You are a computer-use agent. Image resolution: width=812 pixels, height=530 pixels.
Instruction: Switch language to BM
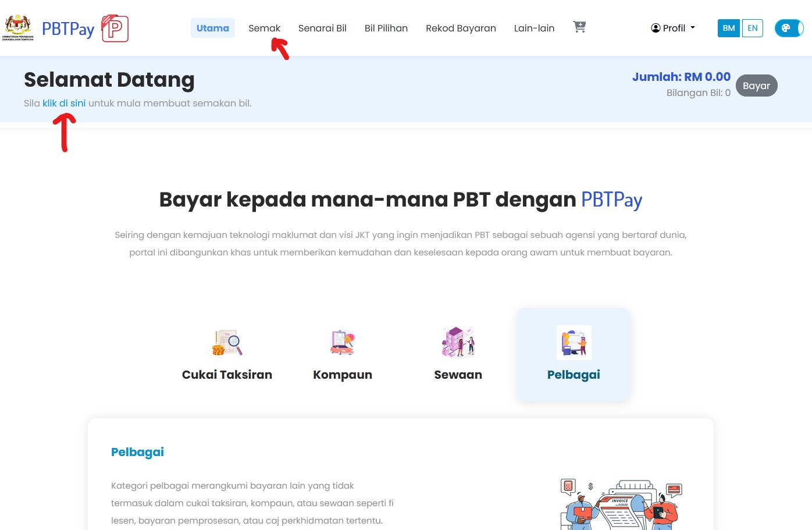[729, 28]
